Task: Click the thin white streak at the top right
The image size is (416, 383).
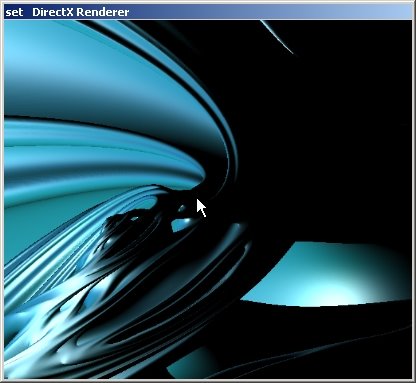Action: 277,36
